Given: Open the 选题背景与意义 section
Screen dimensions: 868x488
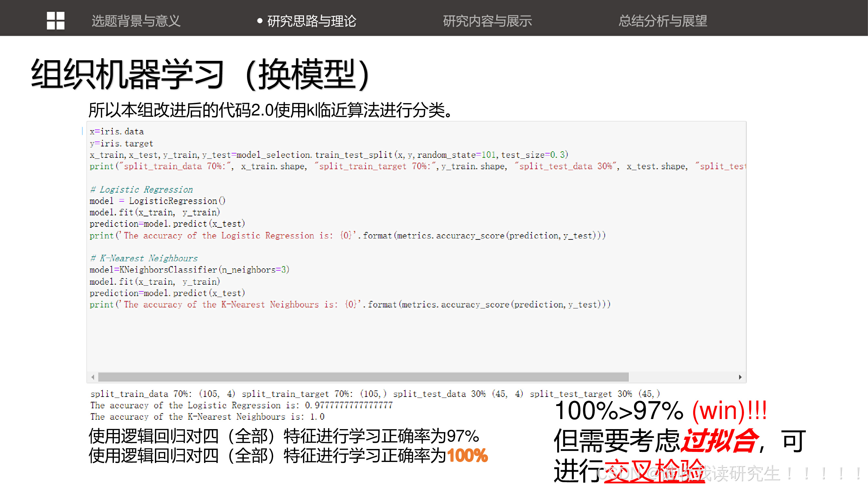Looking at the screenshot, I should tap(136, 21).
